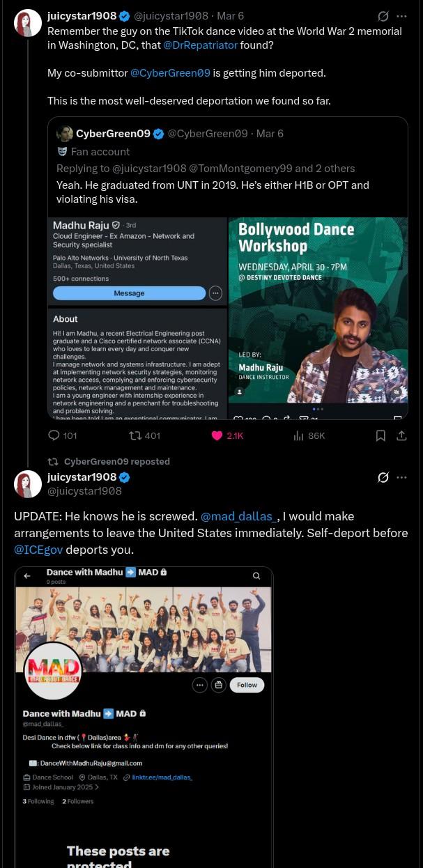Click the repost icon showing 401

click(136, 435)
